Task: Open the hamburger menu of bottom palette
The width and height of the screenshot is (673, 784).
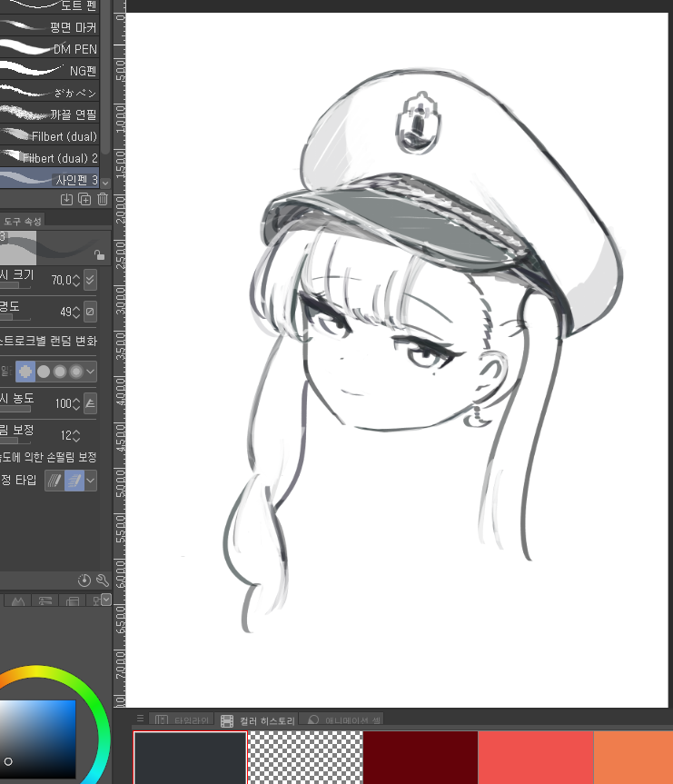Action: [141, 719]
